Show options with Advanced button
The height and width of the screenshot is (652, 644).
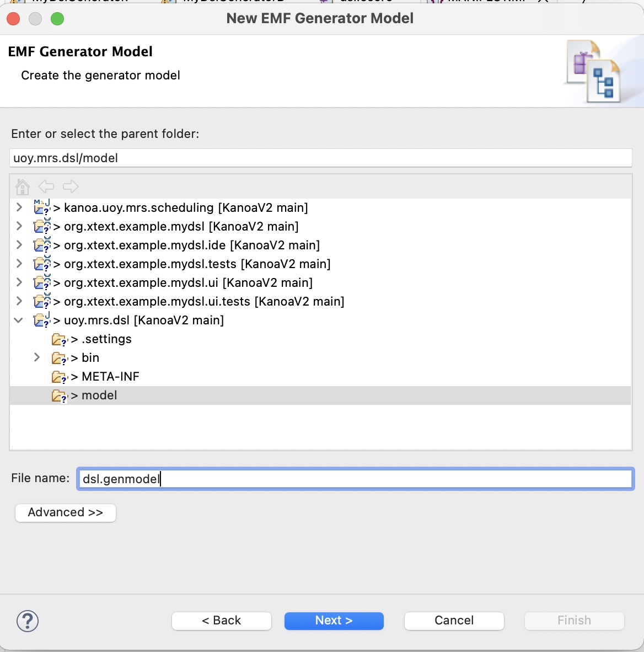pos(66,512)
